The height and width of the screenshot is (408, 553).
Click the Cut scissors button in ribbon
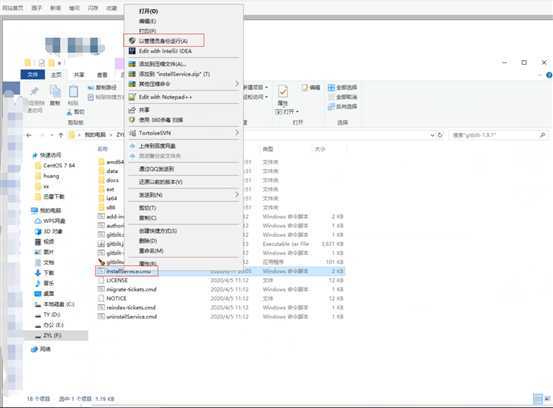coord(76,112)
